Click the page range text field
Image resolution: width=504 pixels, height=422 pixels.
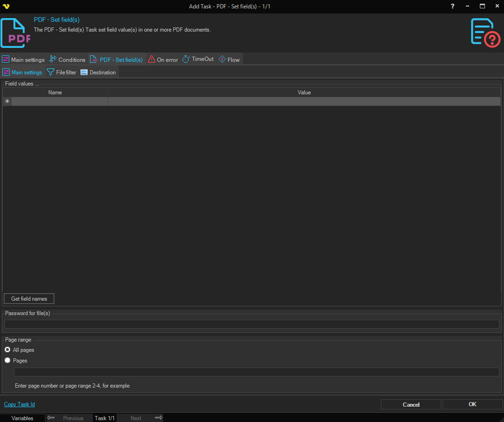tap(256, 372)
